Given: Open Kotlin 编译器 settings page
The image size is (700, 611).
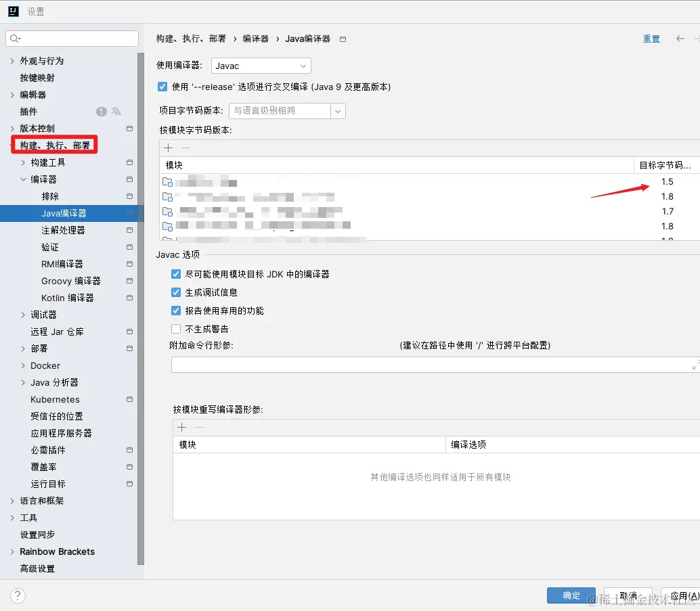Looking at the screenshot, I should pos(68,298).
